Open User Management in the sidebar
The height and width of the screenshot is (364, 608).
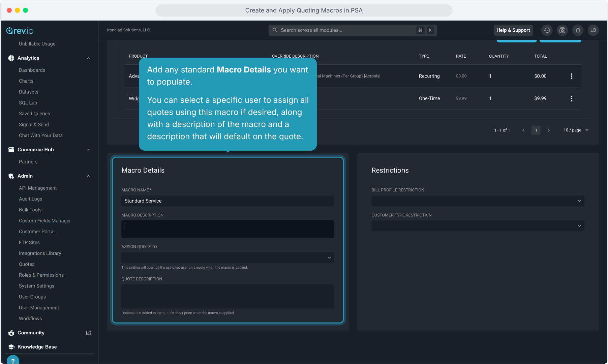(39, 308)
